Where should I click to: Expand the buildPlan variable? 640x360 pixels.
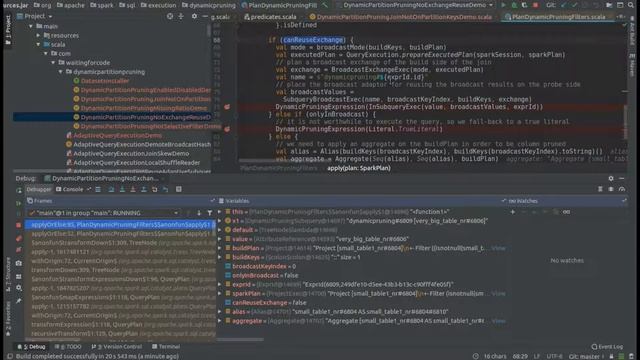(x=220, y=248)
